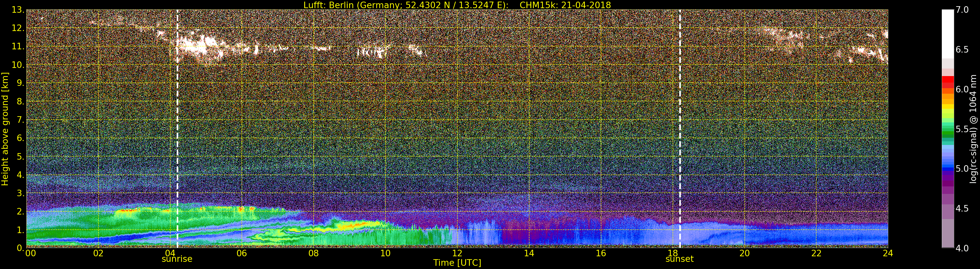Select the "Time [UTC]" axis label
Viewport: 980px width, 269px height.
457,263
